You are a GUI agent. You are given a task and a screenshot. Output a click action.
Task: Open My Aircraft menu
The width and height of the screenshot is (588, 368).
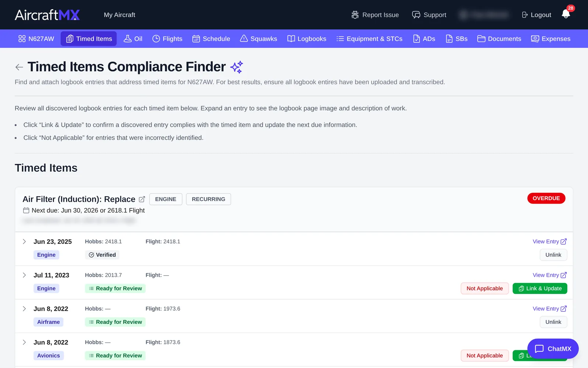[x=119, y=15]
